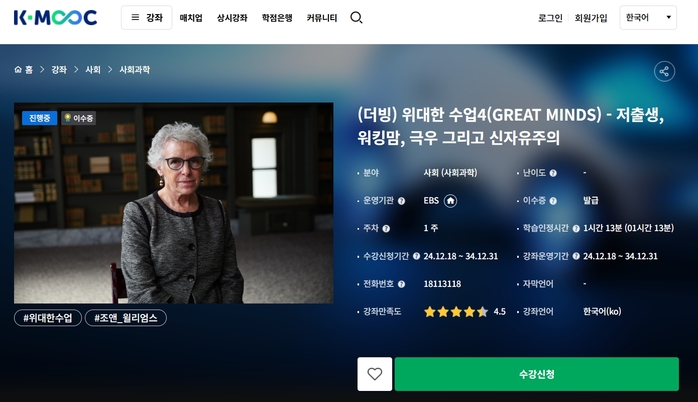Click help icon beside 강좌운영기간
Screen dimensions: 698x402
pyautogui.click(x=576, y=256)
